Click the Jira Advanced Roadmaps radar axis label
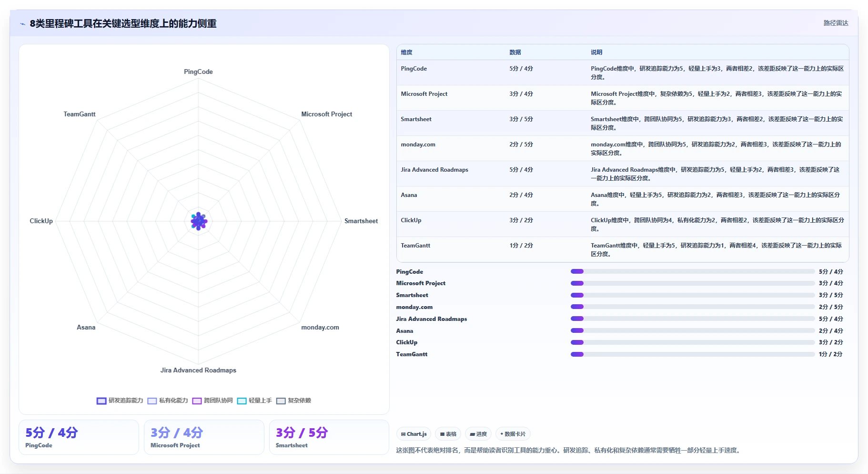This screenshot has height=474, width=868. (198, 371)
